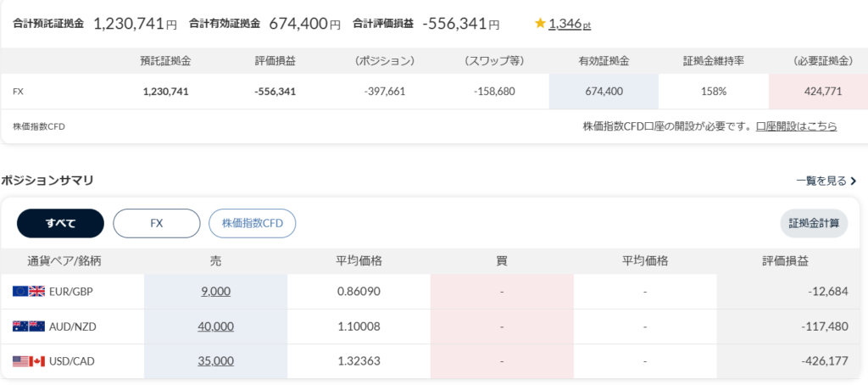Click the 株価指数CFD row label in account table
This screenshot has width=868, height=385.
tap(39, 126)
